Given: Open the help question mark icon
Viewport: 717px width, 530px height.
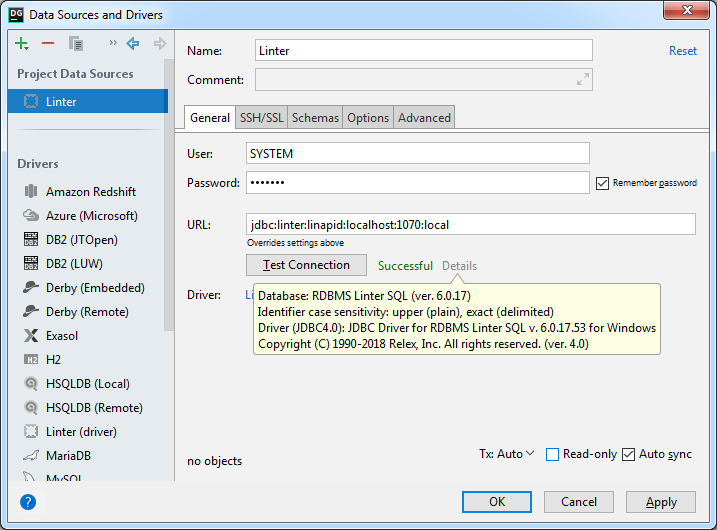Looking at the screenshot, I should click(28, 501).
